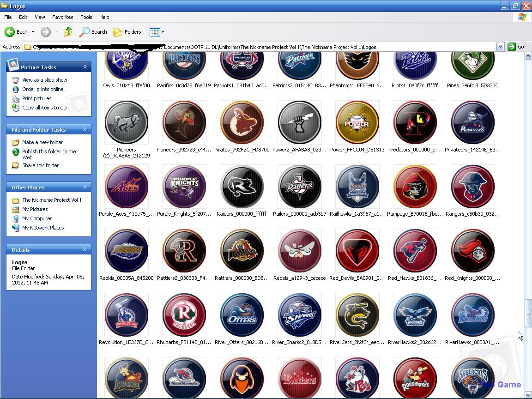Click inside the Address path field
This screenshot has width=532, height=399.
point(277,47)
